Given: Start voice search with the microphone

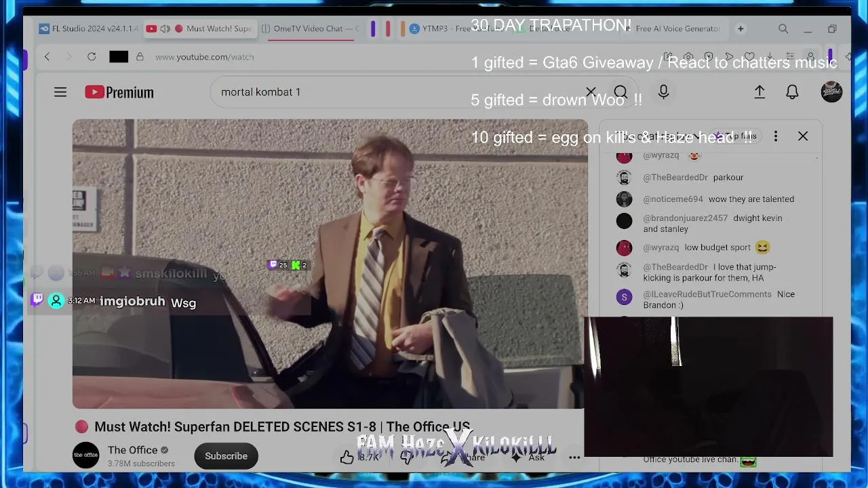Looking at the screenshot, I should coord(663,92).
